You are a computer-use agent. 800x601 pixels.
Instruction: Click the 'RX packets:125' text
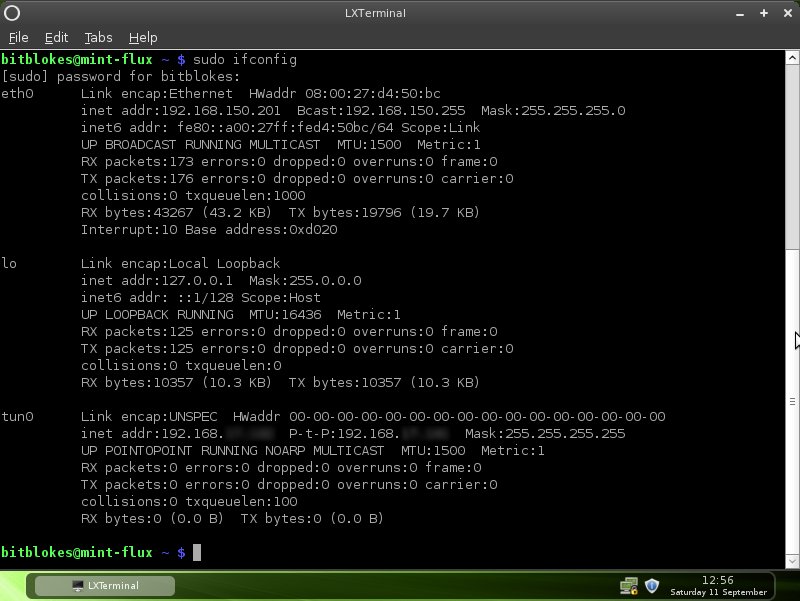[137, 332]
